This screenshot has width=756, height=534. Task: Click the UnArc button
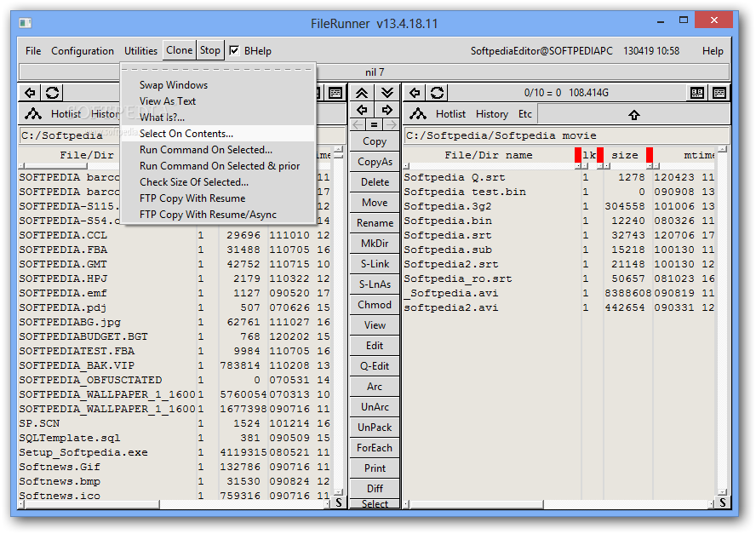[x=375, y=407]
